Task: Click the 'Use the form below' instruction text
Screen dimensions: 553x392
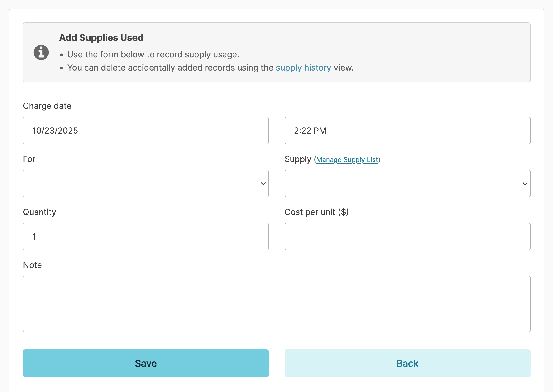Action: (153, 55)
